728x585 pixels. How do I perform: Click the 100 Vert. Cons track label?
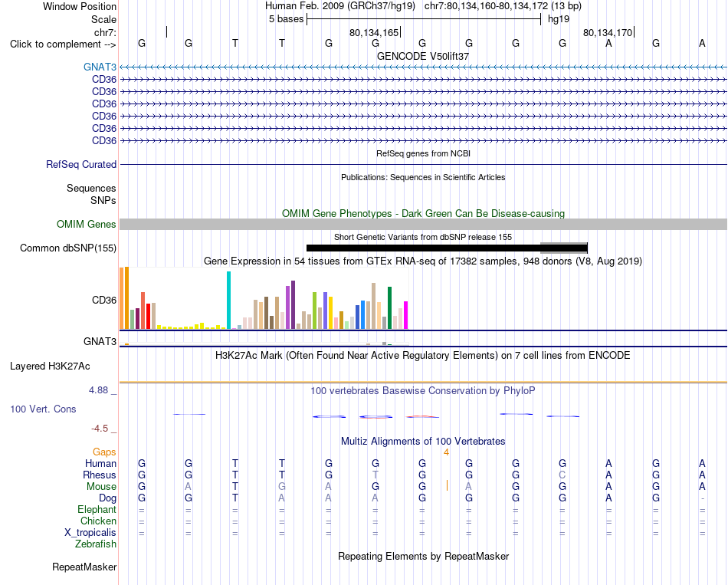tap(43, 409)
